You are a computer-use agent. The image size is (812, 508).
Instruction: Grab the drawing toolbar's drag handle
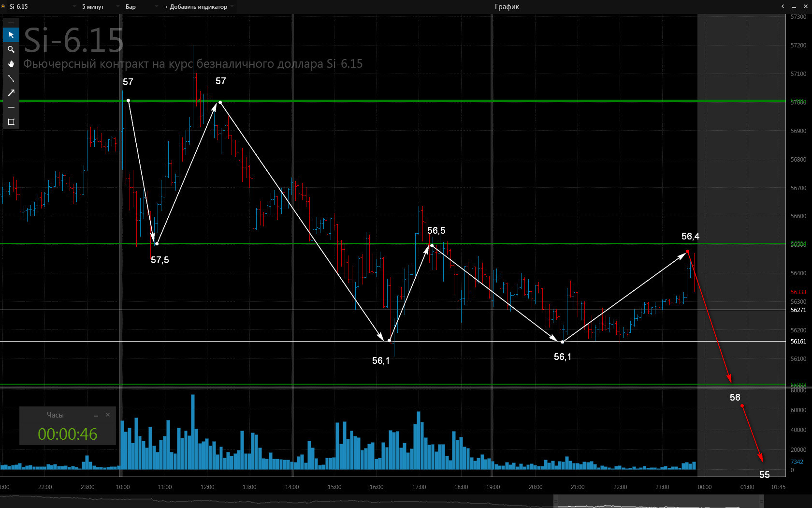[x=11, y=23]
